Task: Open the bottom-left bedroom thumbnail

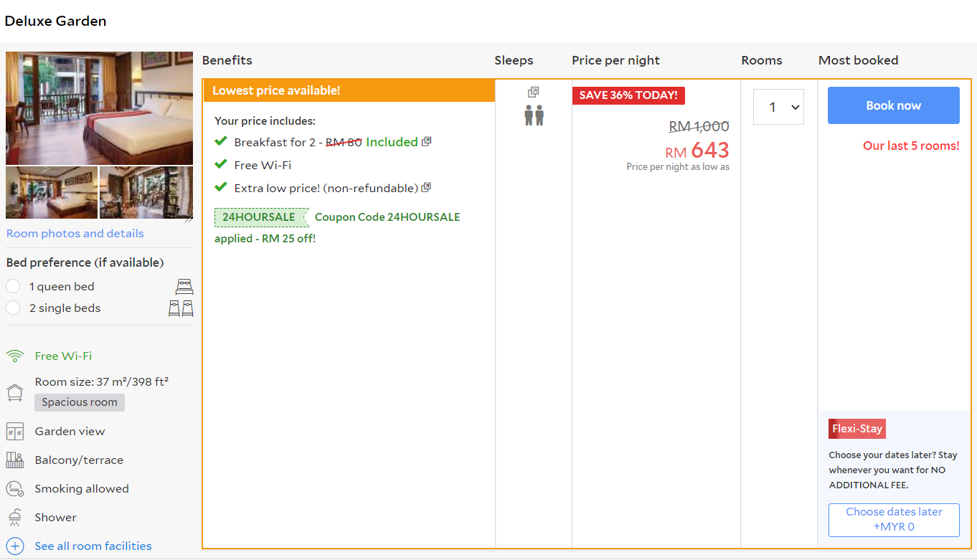Action: [x=52, y=192]
